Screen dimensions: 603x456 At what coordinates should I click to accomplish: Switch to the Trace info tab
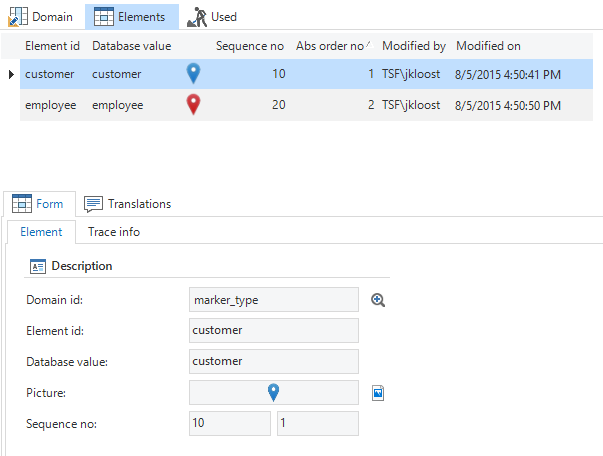[115, 232]
